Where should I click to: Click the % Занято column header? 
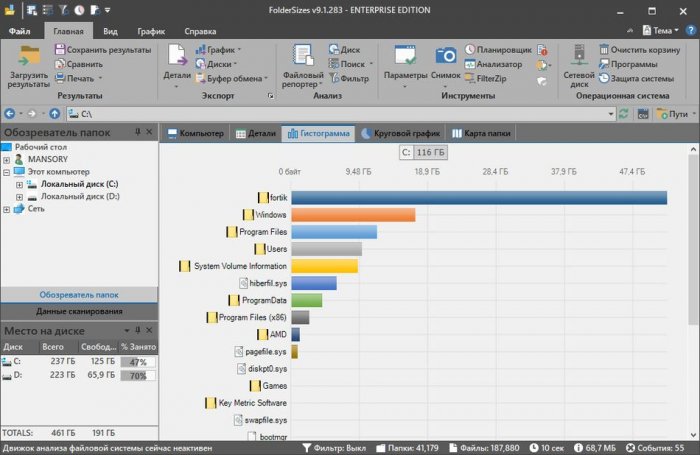coord(138,346)
